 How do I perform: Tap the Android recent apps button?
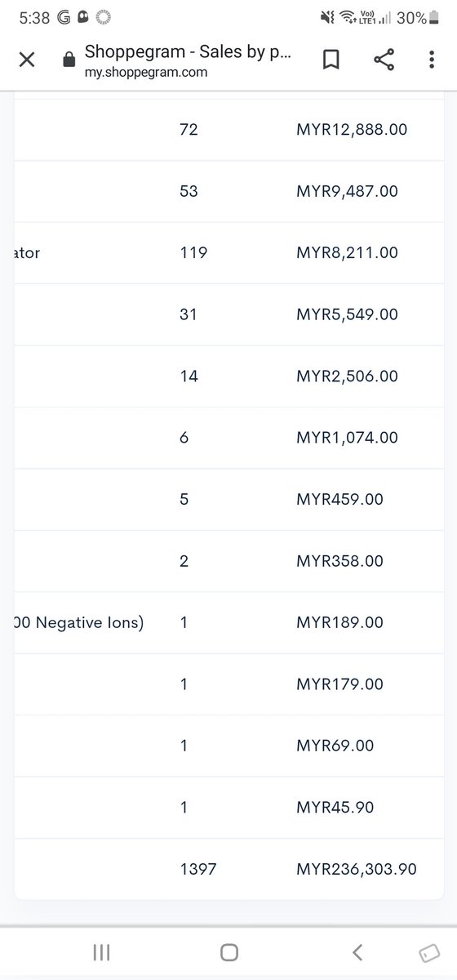click(102, 952)
